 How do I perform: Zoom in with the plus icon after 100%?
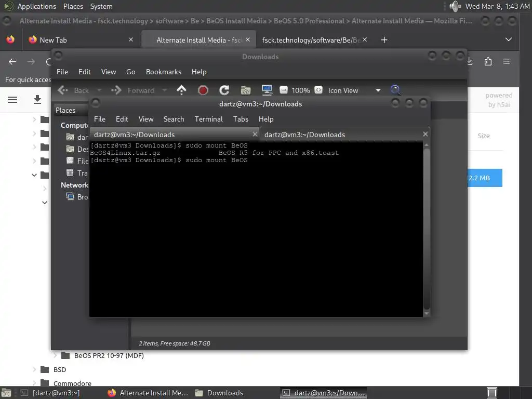click(318, 90)
